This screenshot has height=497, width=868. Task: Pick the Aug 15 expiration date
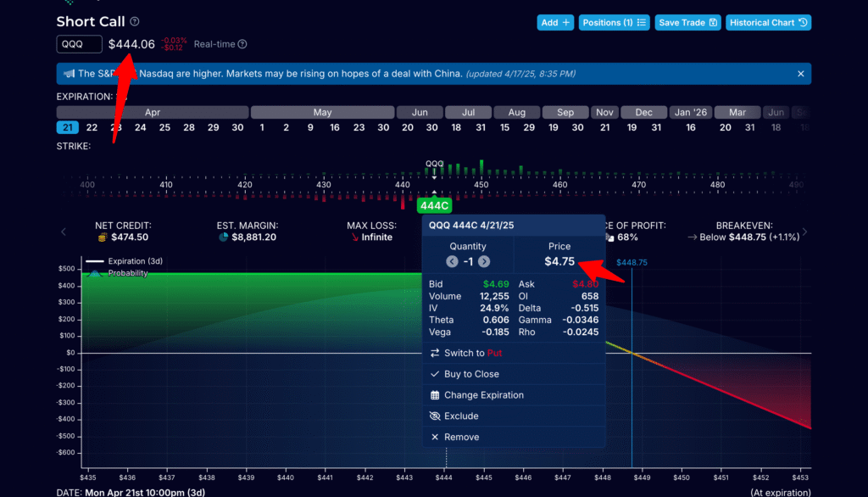[505, 127]
